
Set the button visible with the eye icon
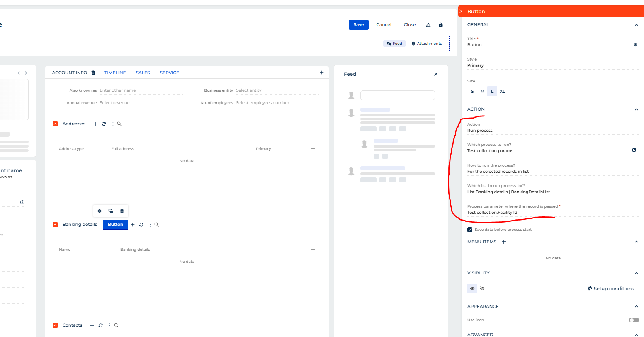point(472,289)
